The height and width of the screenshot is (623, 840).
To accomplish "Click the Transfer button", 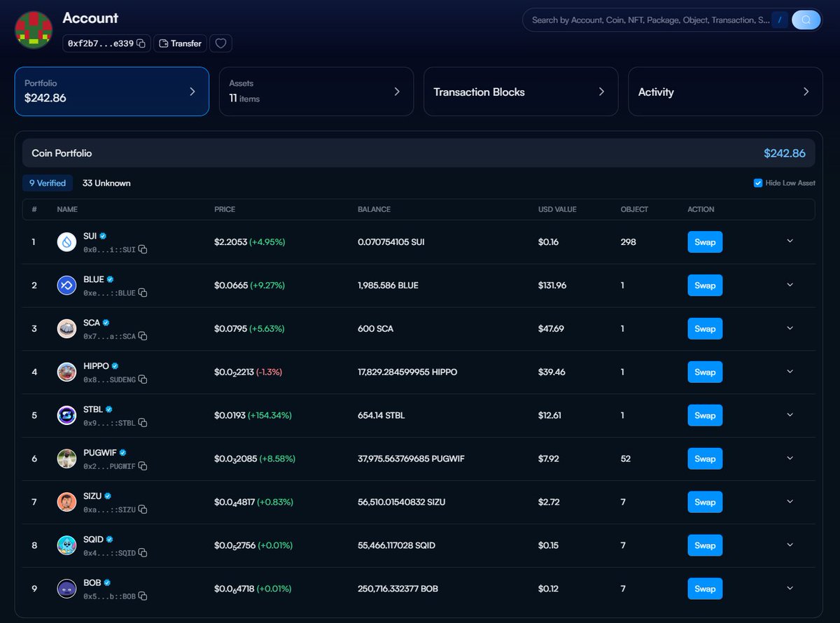I will (180, 43).
